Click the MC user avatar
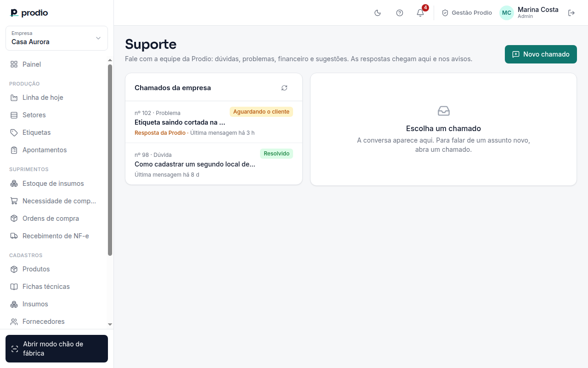This screenshot has width=588, height=368. tap(507, 13)
